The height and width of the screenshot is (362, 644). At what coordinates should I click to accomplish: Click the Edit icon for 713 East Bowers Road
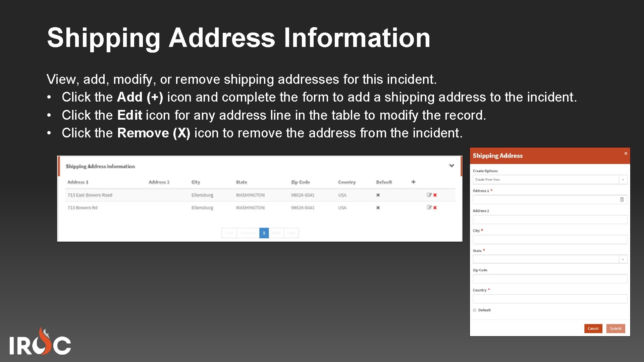coord(430,195)
